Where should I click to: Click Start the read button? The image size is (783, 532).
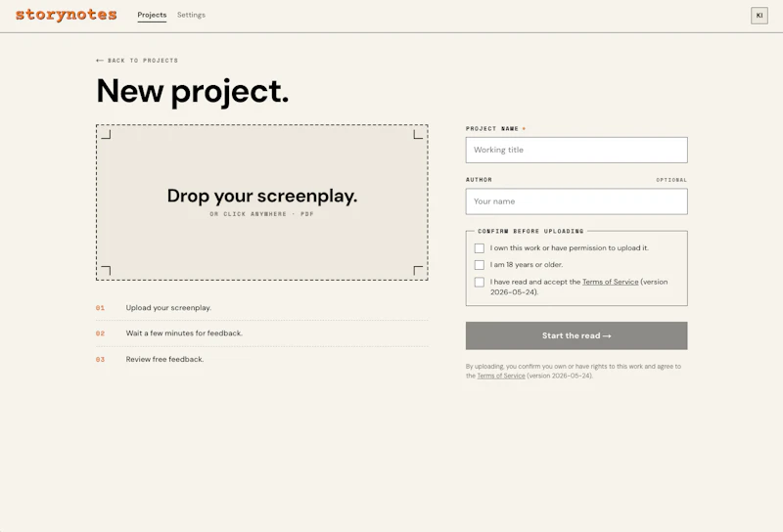[576, 335]
